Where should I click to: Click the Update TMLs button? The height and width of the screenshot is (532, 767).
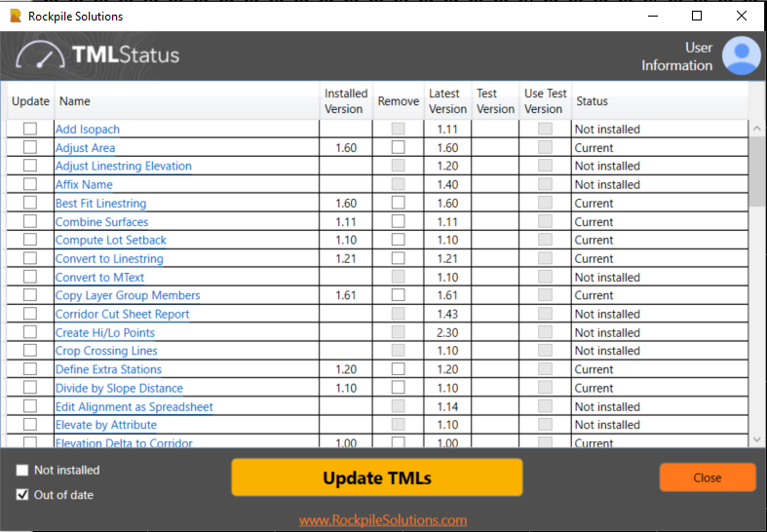377,477
